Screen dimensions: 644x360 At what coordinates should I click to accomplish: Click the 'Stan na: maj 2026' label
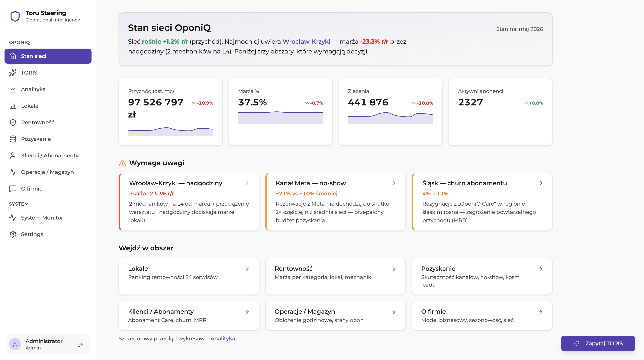520,29
